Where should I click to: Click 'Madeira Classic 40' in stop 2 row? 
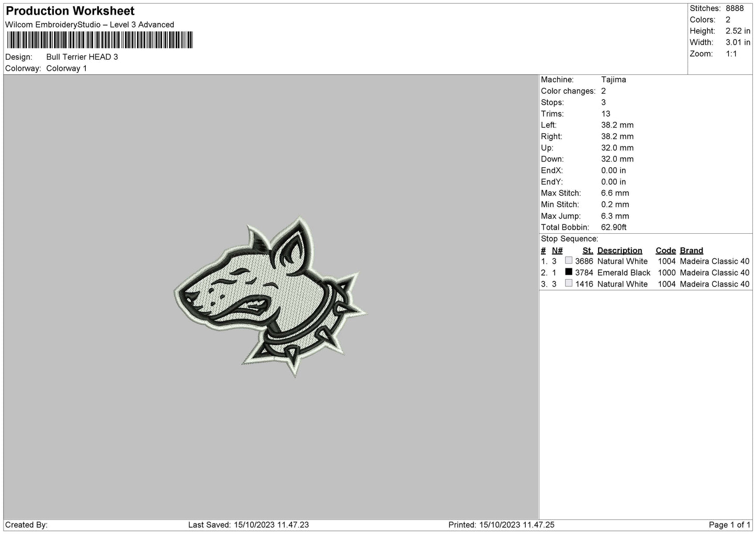[715, 273]
